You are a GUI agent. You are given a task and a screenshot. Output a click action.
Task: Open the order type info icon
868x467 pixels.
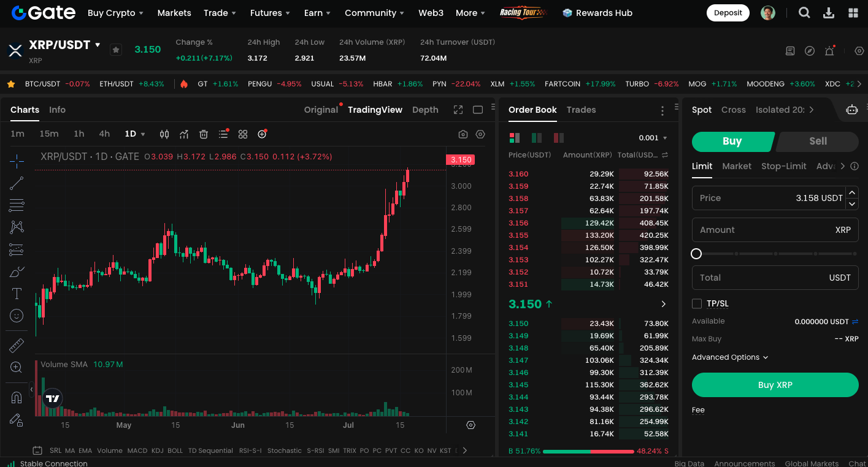[855, 166]
